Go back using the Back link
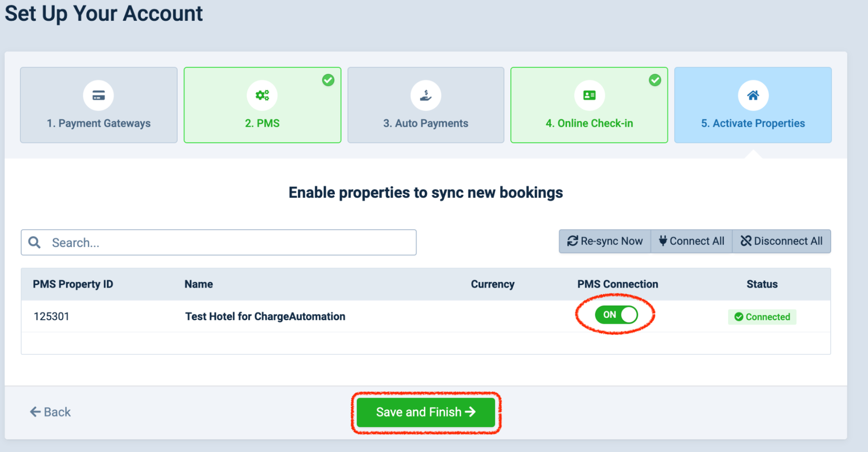Screen dimensions: 868x452 pos(50,412)
